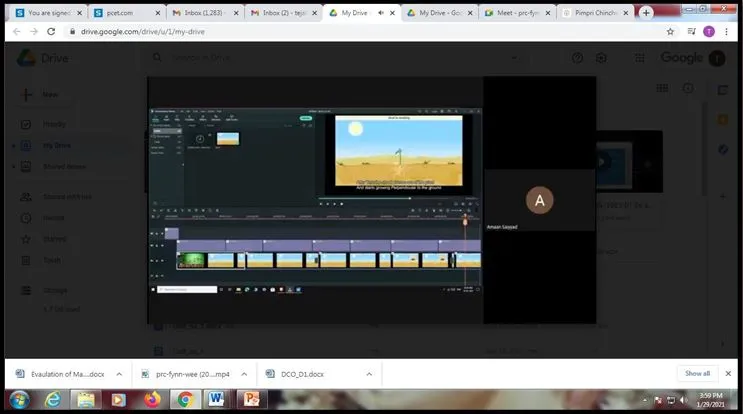Open options arrow for DCO_D1.docx download
The width and height of the screenshot is (743, 414).
[369, 374]
